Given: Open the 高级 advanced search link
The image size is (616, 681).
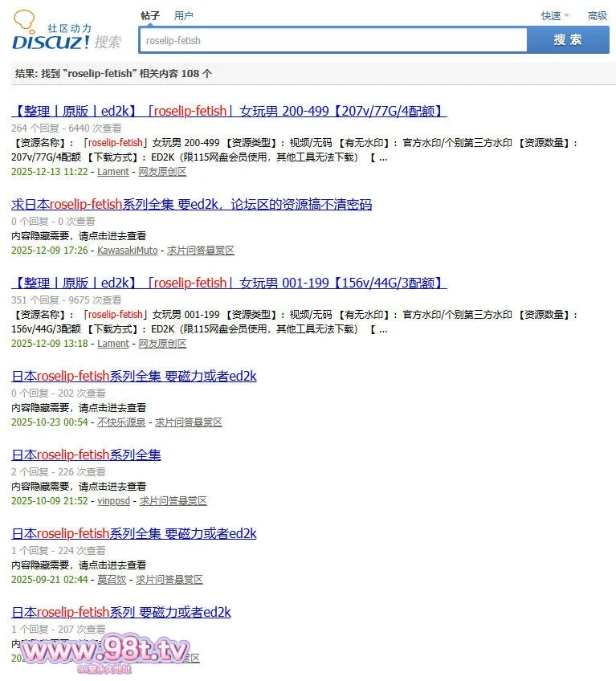Looking at the screenshot, I should click(x=598, y=15).
